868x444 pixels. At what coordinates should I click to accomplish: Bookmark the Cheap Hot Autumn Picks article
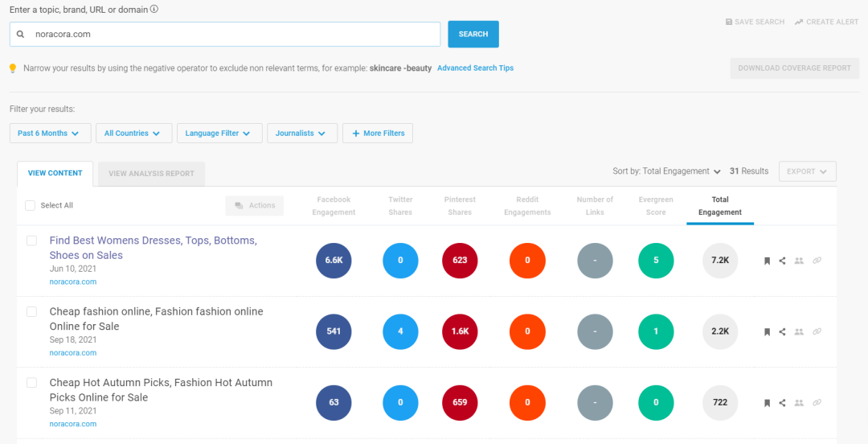coord(768,403)
